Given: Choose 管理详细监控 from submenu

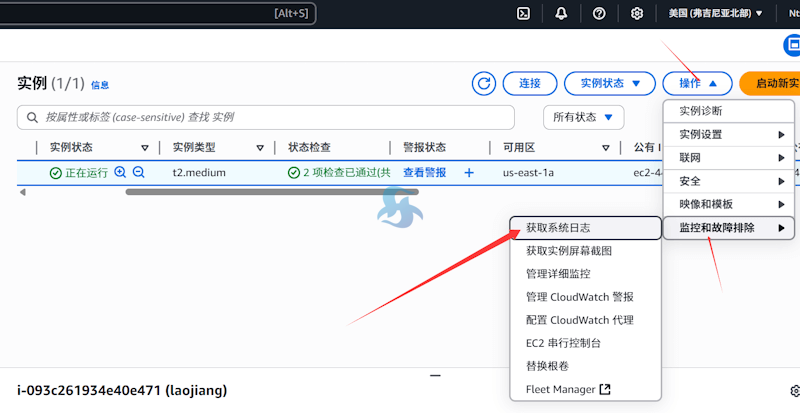Looking at the screenshot, I should (586, 274).
